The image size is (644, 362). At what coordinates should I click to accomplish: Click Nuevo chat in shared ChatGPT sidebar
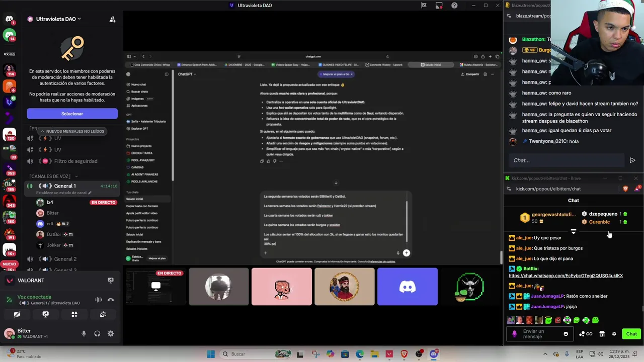tap(138, 84)
